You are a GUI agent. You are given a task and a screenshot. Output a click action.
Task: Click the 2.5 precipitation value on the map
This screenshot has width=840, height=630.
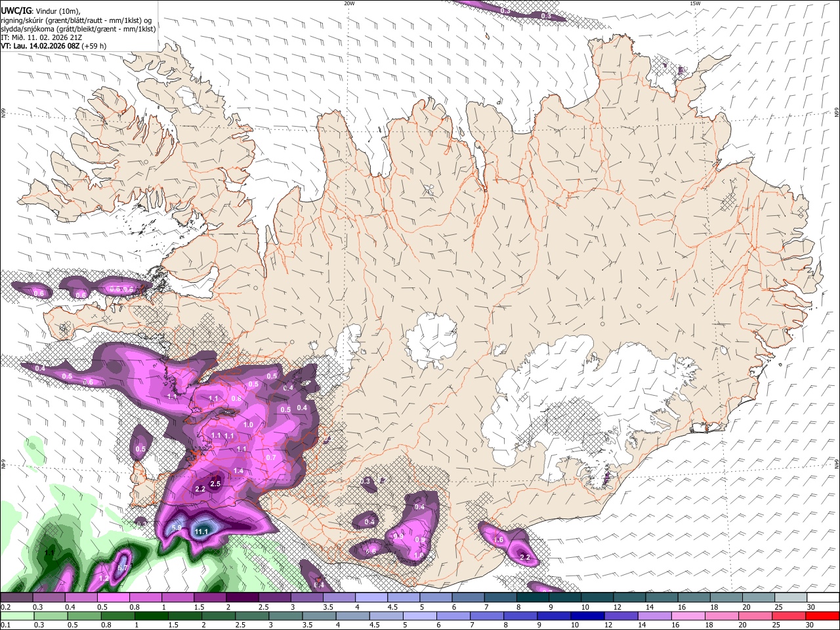tap(215, 483)
